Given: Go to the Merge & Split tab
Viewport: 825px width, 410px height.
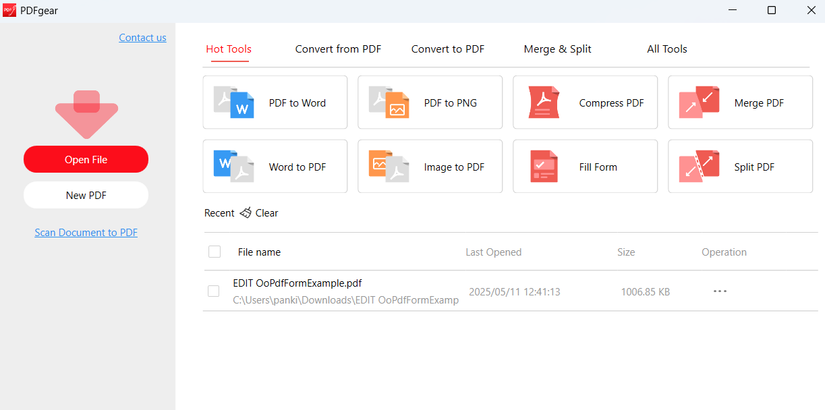Looking at the screenshot, I should tap(557, 49).
